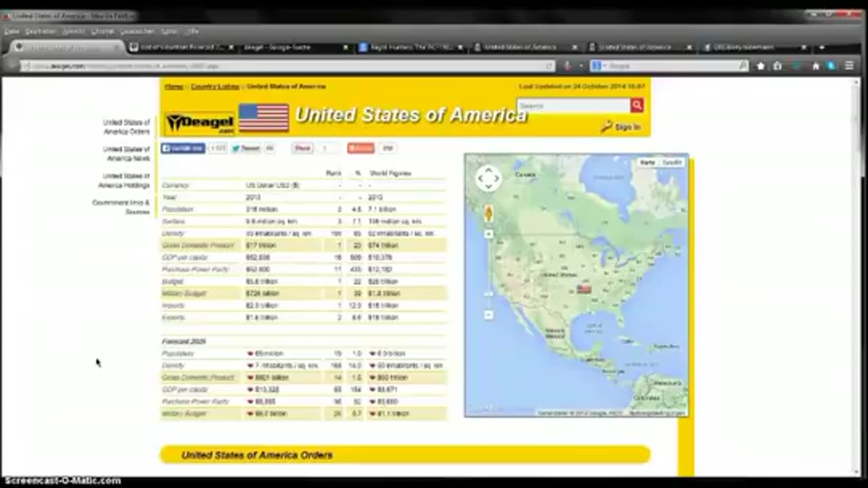Open the Lesezeichen menu
Viewport: 868px width, 488px height.
click(138, 31)
